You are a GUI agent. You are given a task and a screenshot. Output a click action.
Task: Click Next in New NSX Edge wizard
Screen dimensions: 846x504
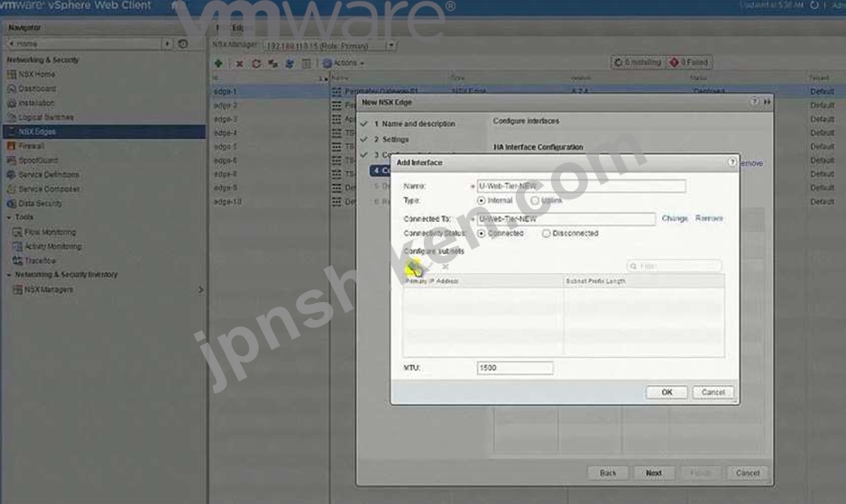tap(654, 472)
